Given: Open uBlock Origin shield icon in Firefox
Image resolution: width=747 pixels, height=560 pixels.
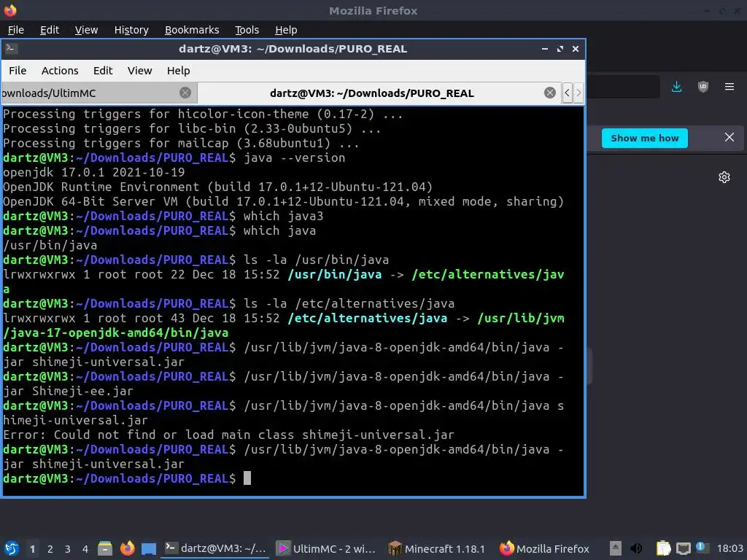Looking at the screenshot, I should tap(703, 87).
